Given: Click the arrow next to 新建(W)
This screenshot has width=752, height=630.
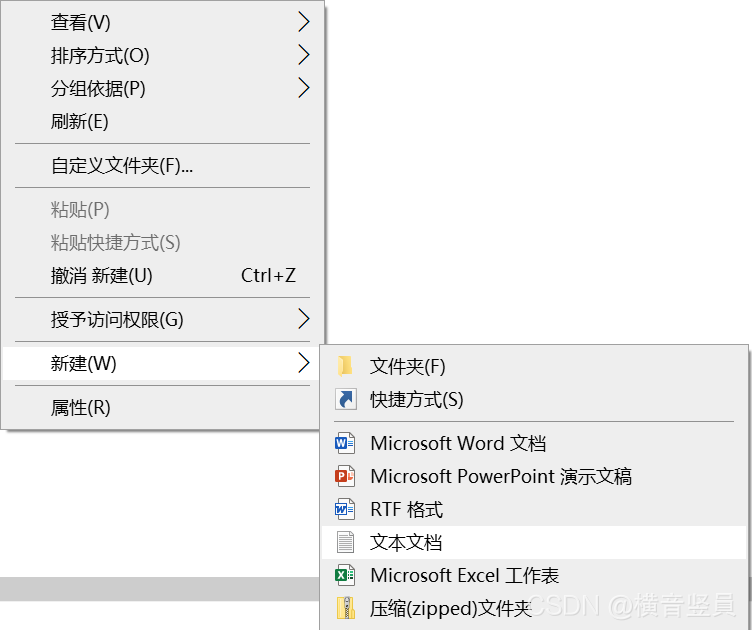Looking at the screenshot, I should tap(304, 363).
